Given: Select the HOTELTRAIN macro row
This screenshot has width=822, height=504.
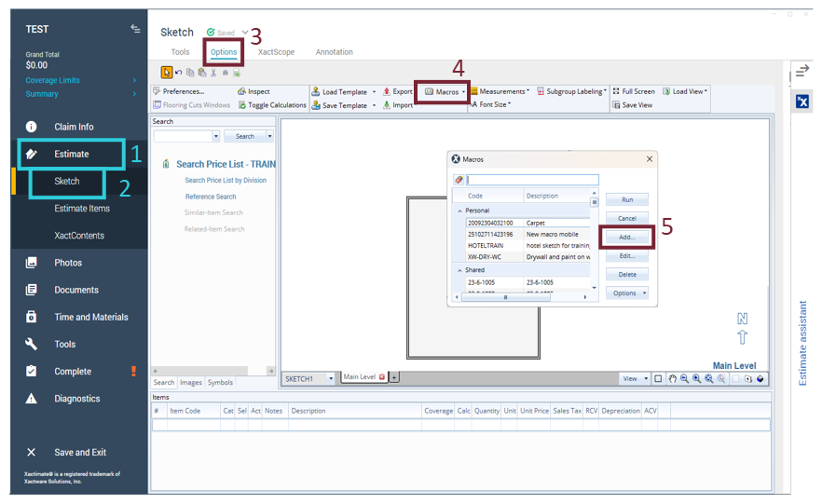Looking at the screenshot, I should pos(527,245).
